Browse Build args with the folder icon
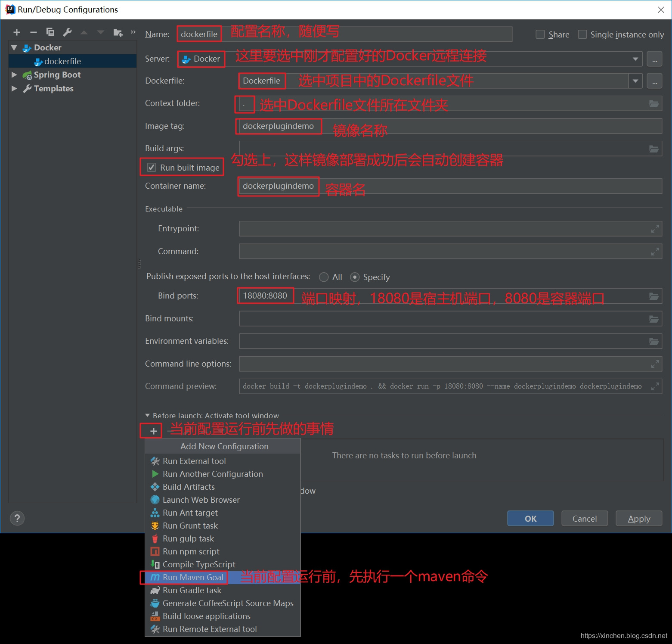Image resolution: width=672 pixels, height=644 pixels. 654,148
